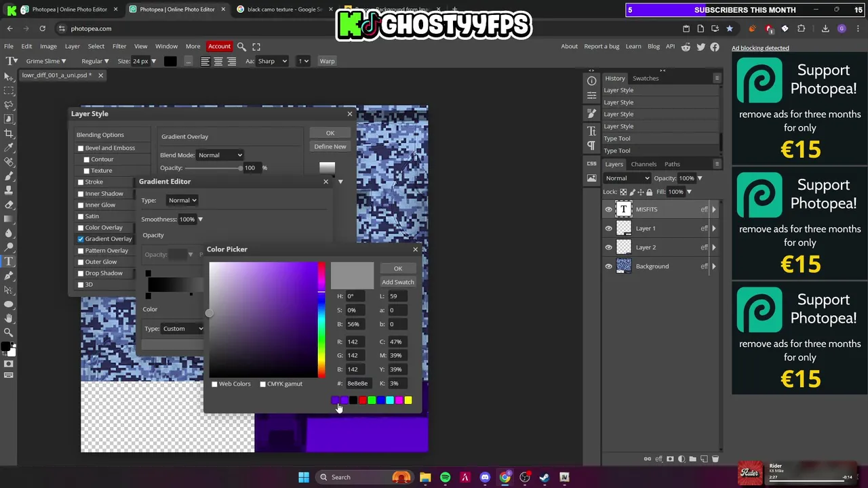Screen dimensions: 868x488
Task: Open Gradient Editor Type Normal dropdown
Action: click(x=182, y=201)
